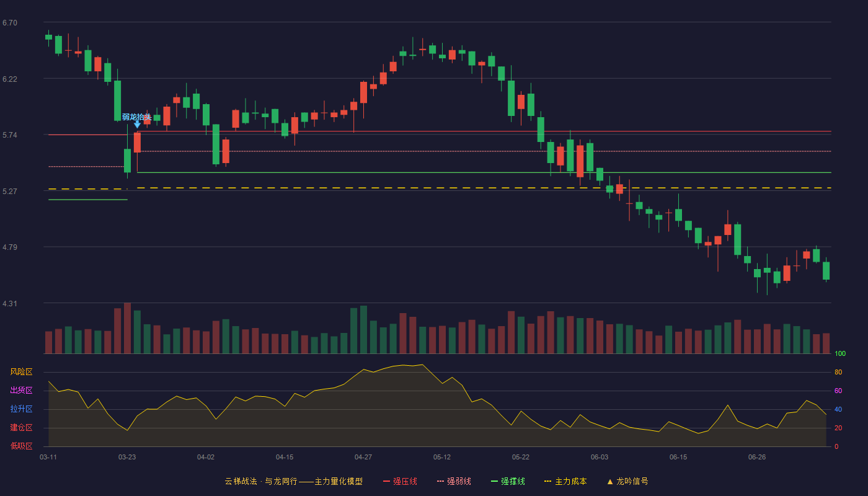Click the 03-23 date axis label
Viewport: 868px width, 496px height.
point(127,457)
